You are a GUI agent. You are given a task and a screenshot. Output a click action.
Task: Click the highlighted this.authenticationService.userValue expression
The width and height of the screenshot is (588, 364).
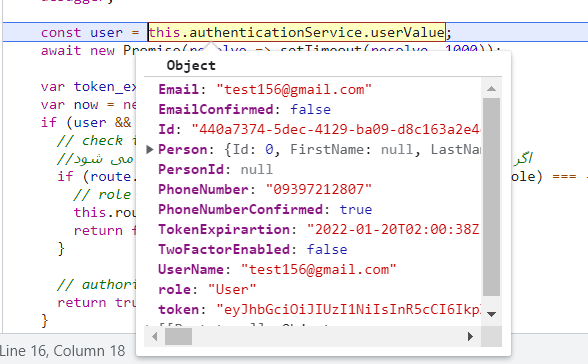point(297,32)
